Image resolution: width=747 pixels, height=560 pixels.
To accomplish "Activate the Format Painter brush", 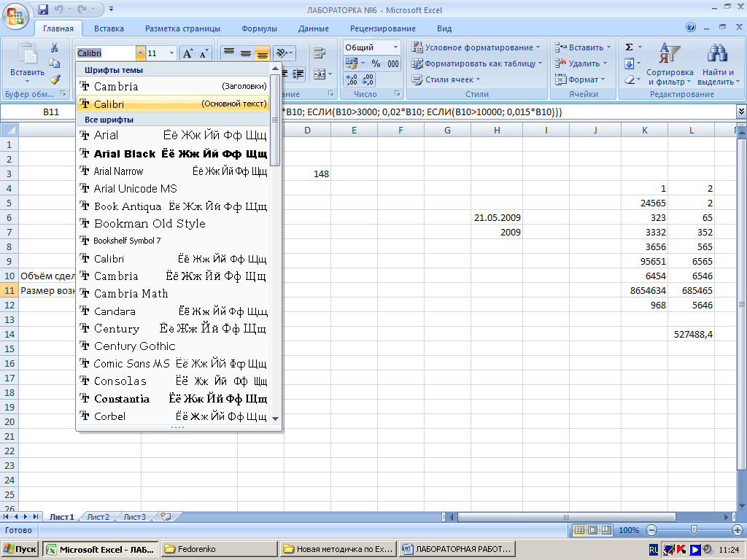I will click(x=55, y=79).
